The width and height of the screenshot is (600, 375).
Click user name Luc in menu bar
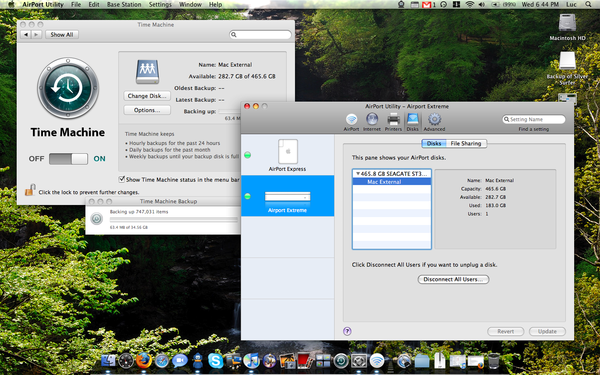(571, 5)
